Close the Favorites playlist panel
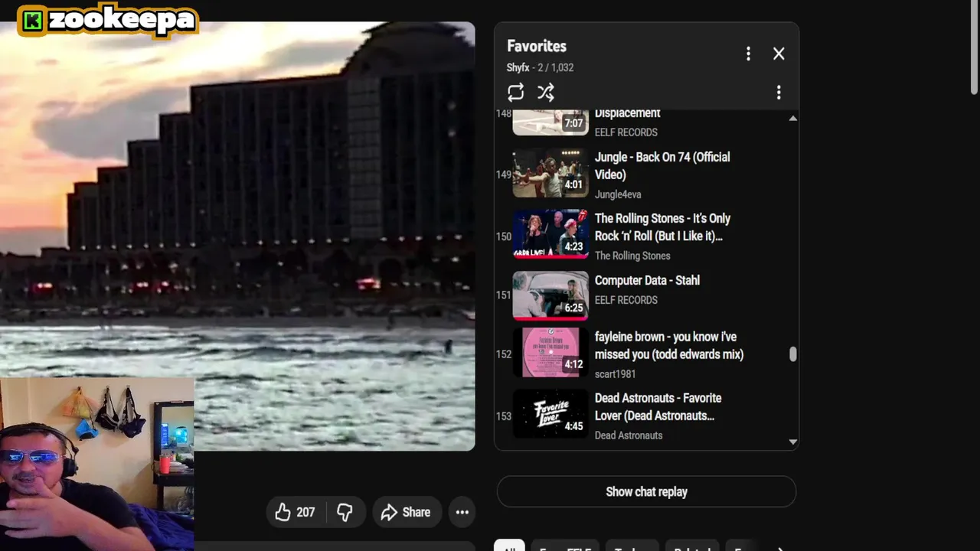The image size is (980, 551). pyautogui.click(x=779, y=54)
